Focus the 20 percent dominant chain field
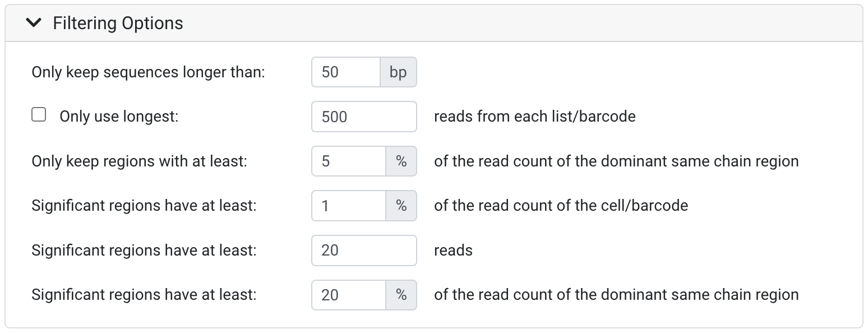The height and width of the screenshot is (334, 868). click(x=349, y=295)
